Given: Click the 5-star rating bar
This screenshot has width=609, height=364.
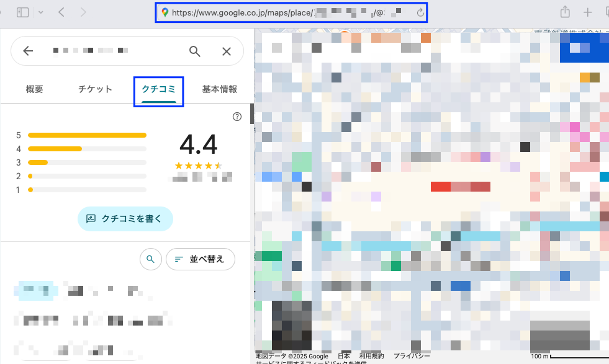Looking at the screenshot, I should click(87, 135).
